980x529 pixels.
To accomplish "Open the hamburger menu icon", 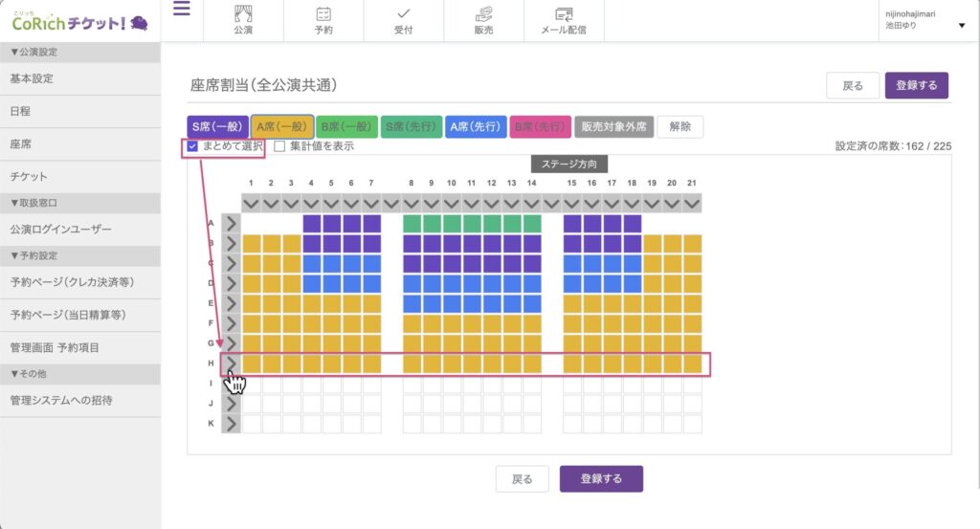I will (x=181, y=11).
